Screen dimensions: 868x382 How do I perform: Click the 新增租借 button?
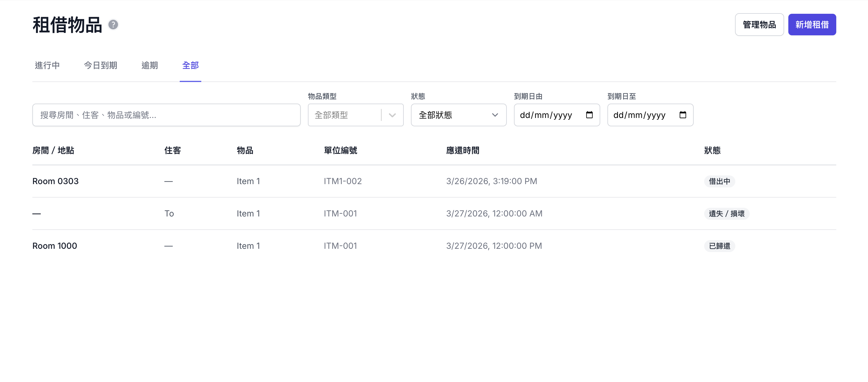(812, 25)
